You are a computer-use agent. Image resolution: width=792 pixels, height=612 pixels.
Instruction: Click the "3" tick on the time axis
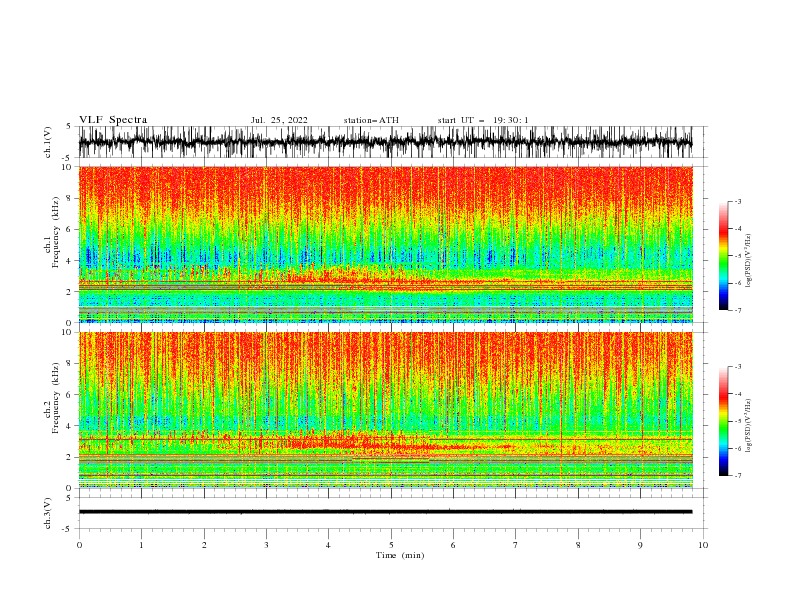[266, 545]
